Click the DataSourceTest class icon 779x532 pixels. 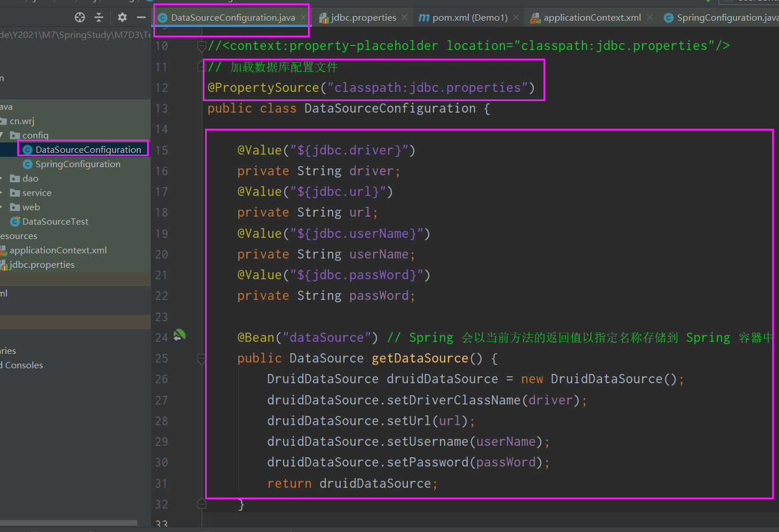click(x=16, y=222)
